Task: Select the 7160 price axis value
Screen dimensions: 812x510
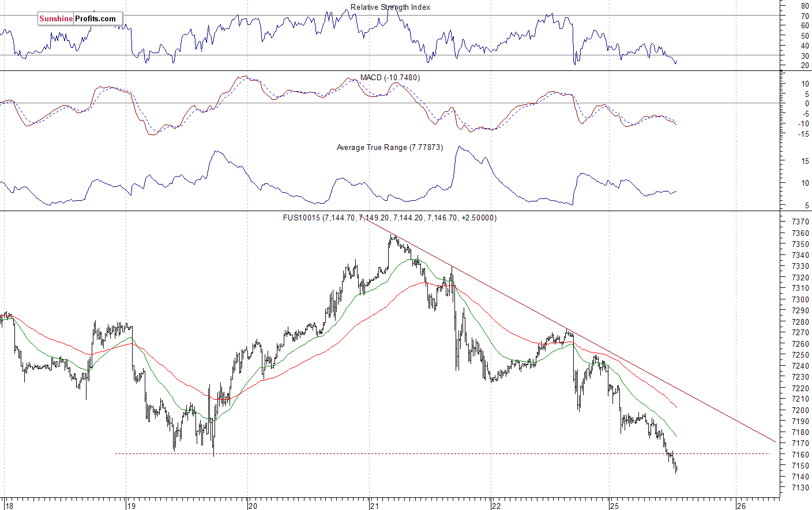Action: 800,455
